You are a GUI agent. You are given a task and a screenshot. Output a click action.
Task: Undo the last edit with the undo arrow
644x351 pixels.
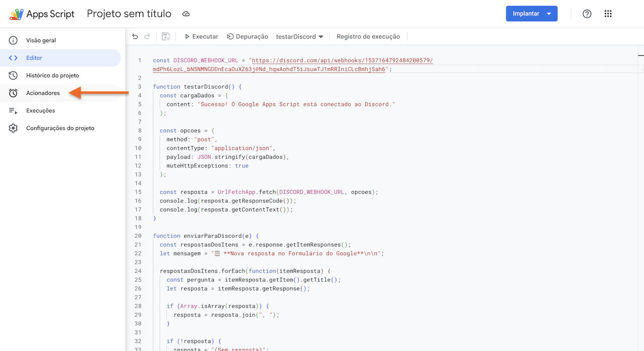(135, 36)
